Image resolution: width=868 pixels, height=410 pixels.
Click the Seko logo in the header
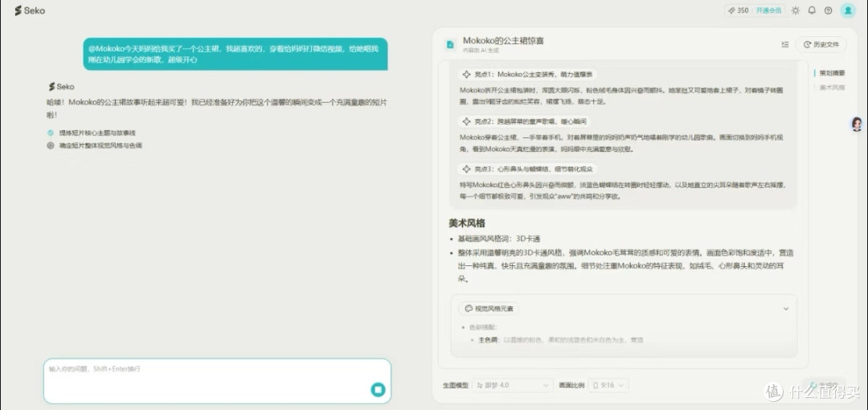[30, 10]
